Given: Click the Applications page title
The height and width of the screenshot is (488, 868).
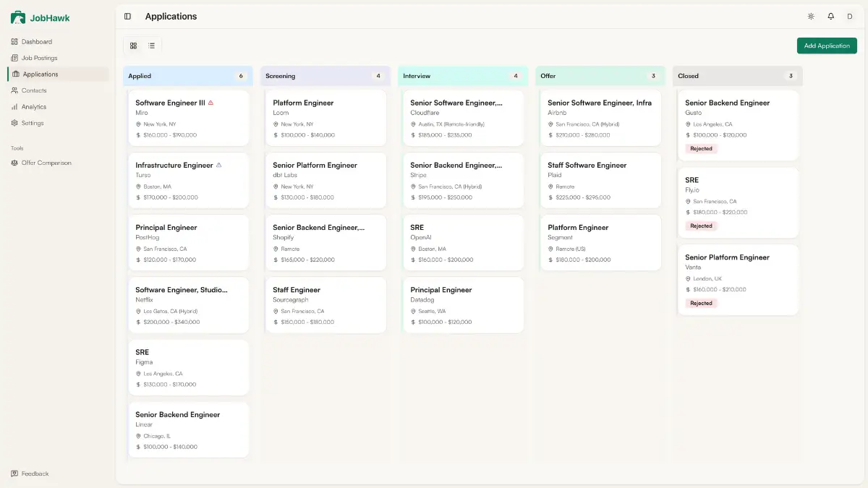Looking at the screenshot, I should [x=171, y=16].
